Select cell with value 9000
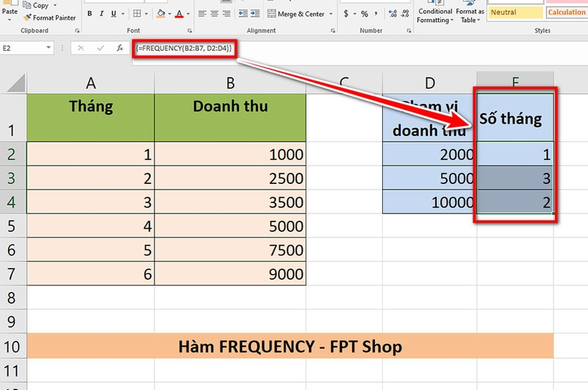The height and width of the screenshot is (390, 588). [x=230, y=274]
